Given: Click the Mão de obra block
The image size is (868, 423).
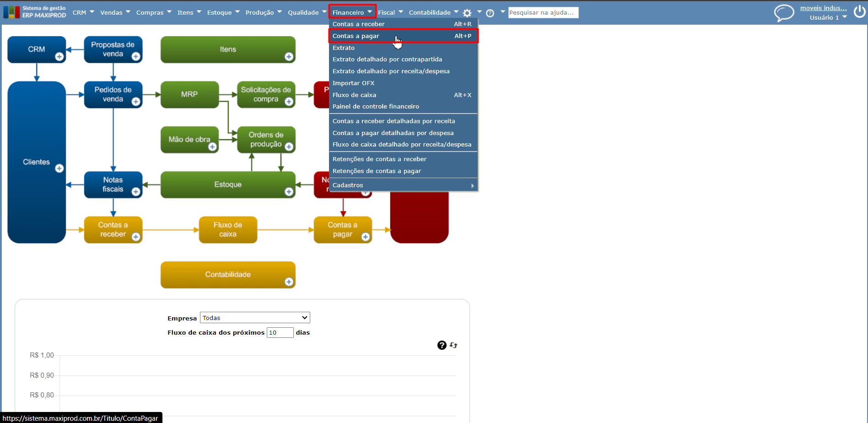Looking at the screenshot, I should [189, 140].
